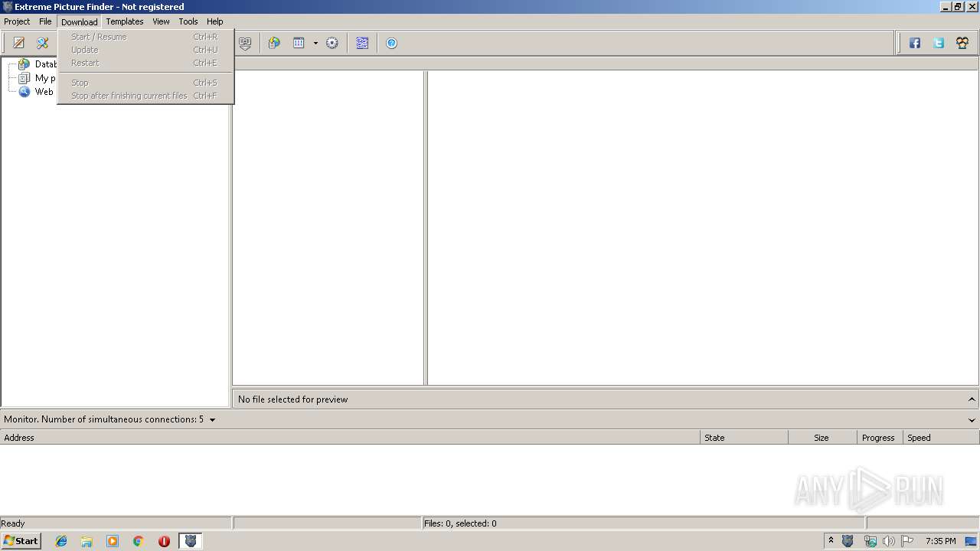Screen dimensions: 980x551
Task: Click the State column header
Action: click(744, 438)
